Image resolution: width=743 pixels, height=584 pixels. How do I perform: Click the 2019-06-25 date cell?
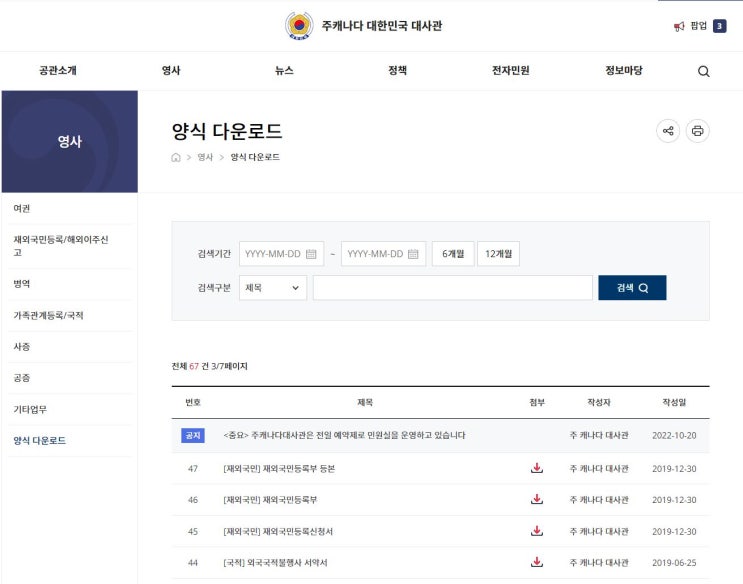[x=674, y=563]
